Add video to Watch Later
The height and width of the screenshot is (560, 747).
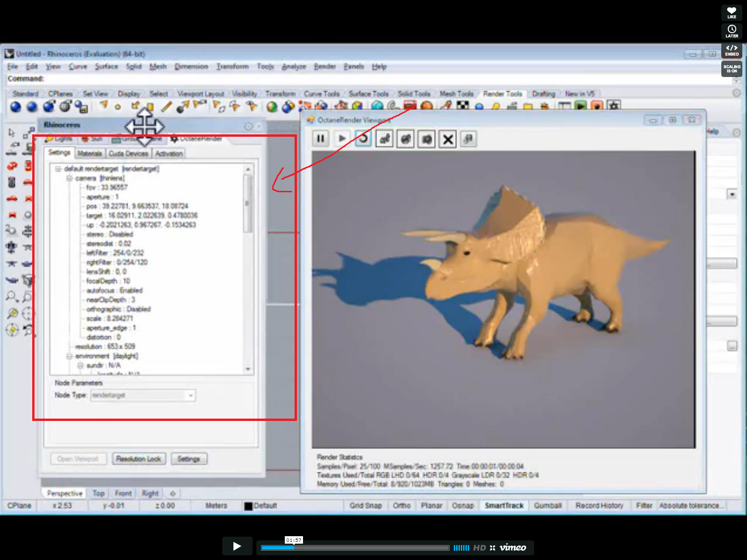(x=732, y=31)
